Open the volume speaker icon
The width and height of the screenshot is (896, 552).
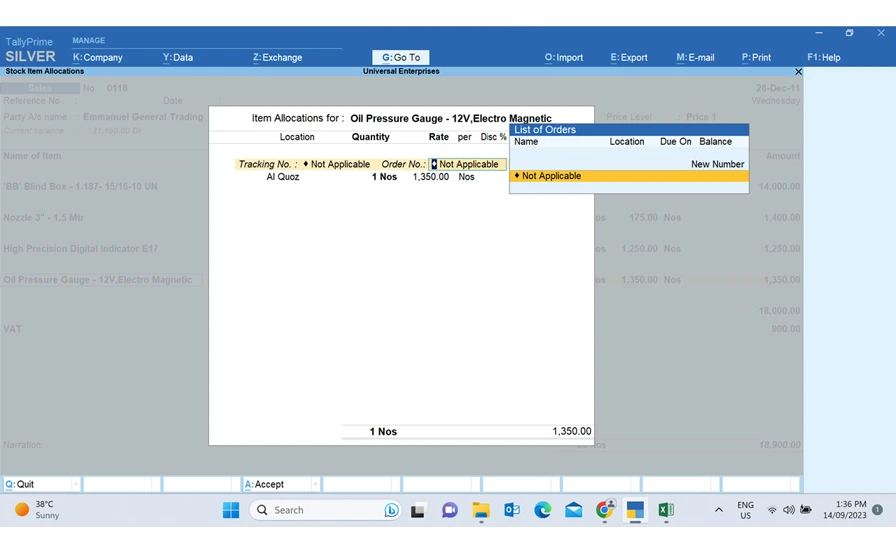[789, 510]
